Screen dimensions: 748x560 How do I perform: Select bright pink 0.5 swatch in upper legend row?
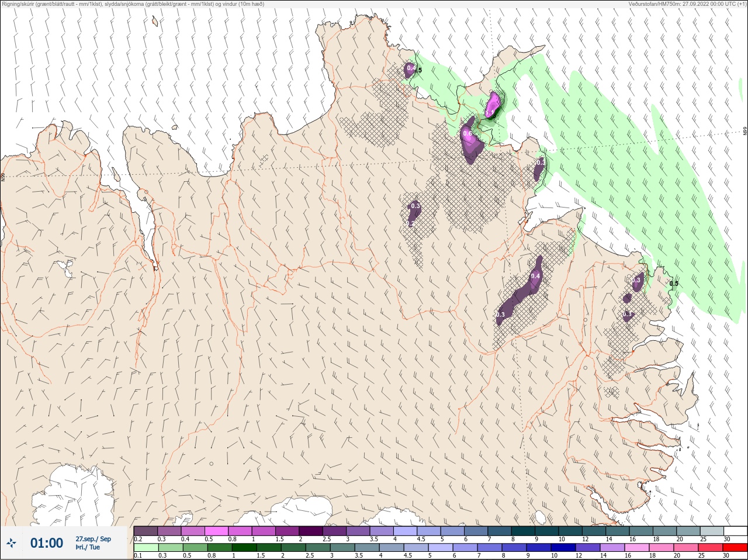pos(216,531)
